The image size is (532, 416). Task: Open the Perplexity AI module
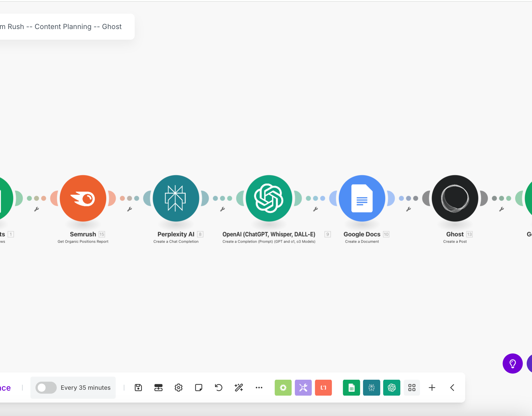[x=176, y=198]
